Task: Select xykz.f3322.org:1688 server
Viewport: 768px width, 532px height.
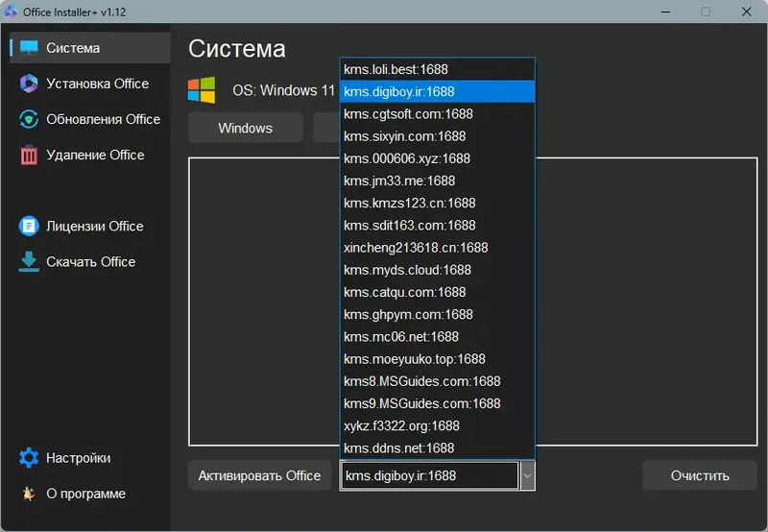Action: tap(438, 426)
